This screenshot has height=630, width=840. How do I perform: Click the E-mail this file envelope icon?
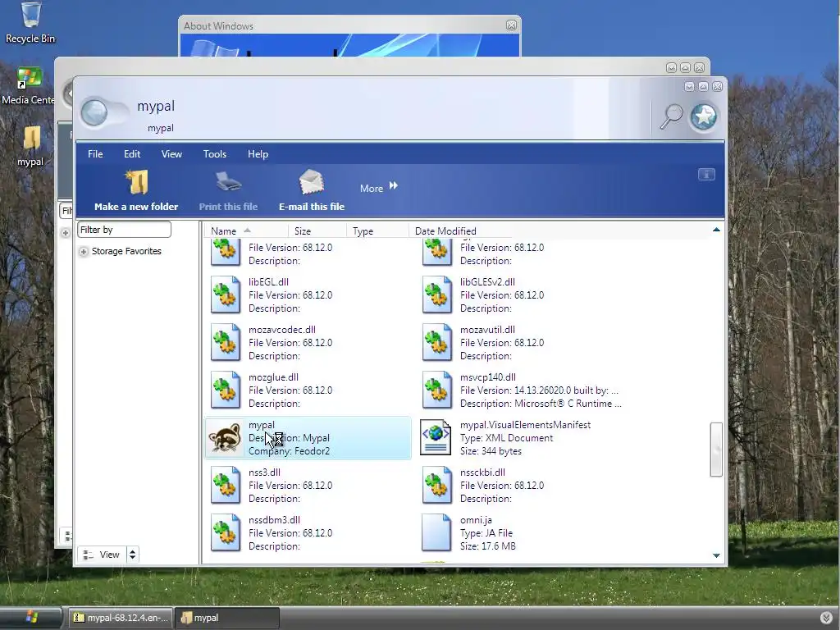(311, 182)
